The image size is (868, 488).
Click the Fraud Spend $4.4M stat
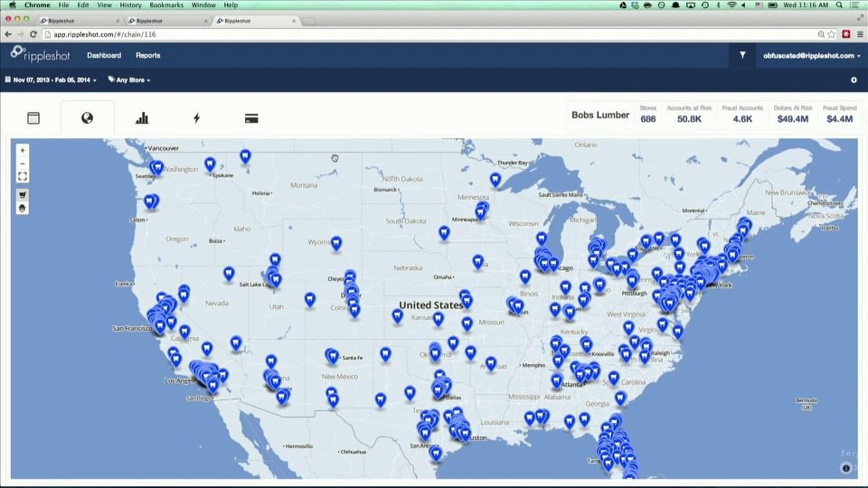[x=839, y=115]
